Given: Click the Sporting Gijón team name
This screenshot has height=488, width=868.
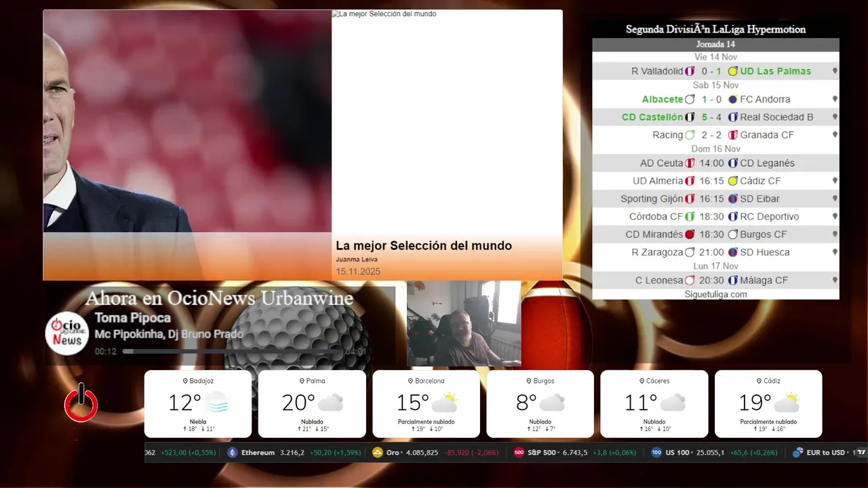Looking at the screenshot, I should pos(652,199).
